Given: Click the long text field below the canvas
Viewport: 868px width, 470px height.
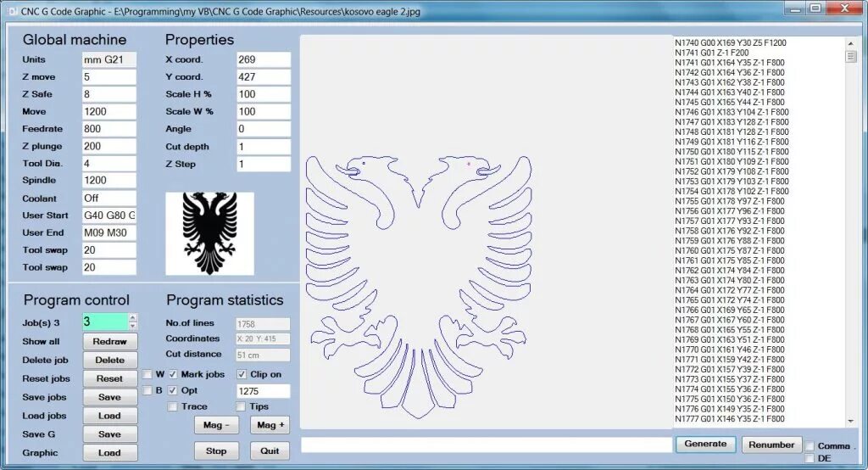Looking at the screenshot, I should tap(486, 445).
